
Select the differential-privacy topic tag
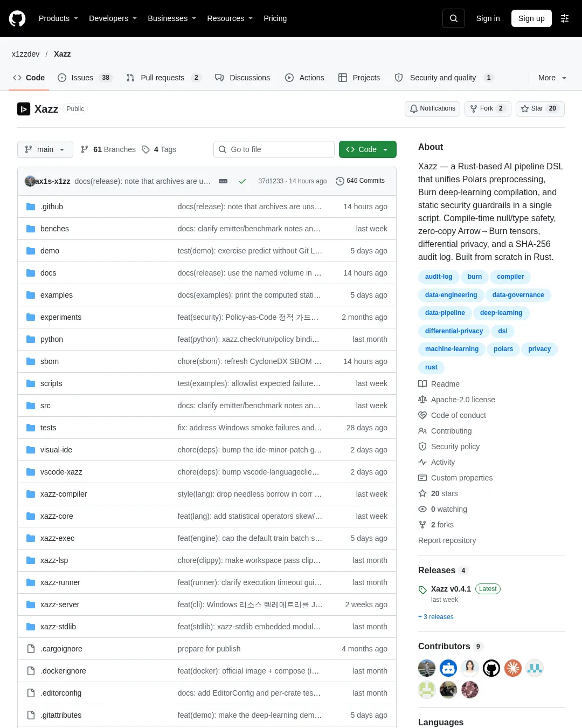[x=454, y=331]
